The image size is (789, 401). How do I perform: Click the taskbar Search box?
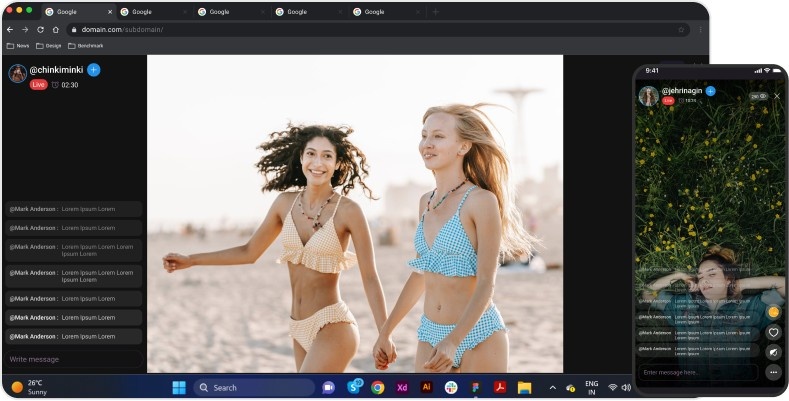(x=254, y=387)
